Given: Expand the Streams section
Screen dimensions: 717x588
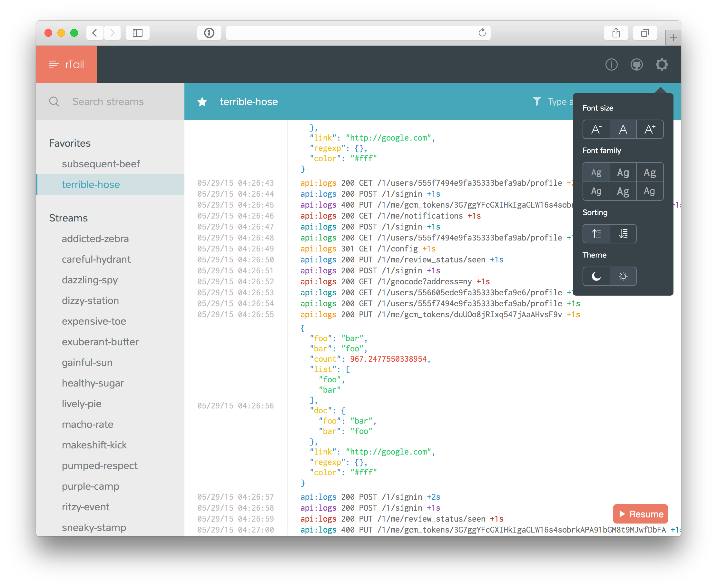Looking at the screenshot, I should pos(67,217).
